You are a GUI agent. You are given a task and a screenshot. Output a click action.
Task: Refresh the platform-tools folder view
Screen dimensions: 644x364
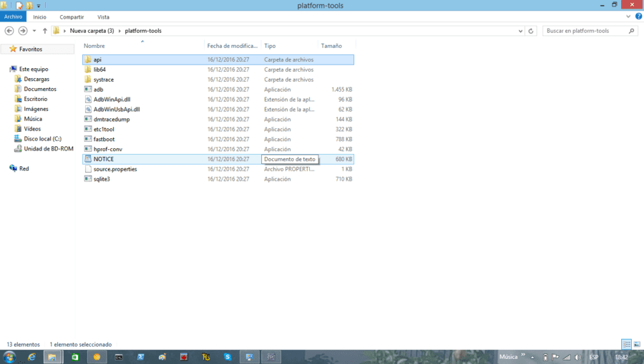pyautogui.click(x=531, y=31)
